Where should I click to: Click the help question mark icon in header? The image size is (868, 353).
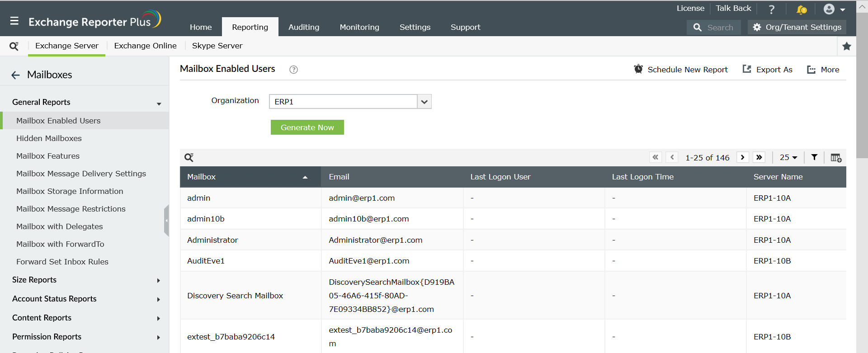pyautogui.click(x=772, y=9)
